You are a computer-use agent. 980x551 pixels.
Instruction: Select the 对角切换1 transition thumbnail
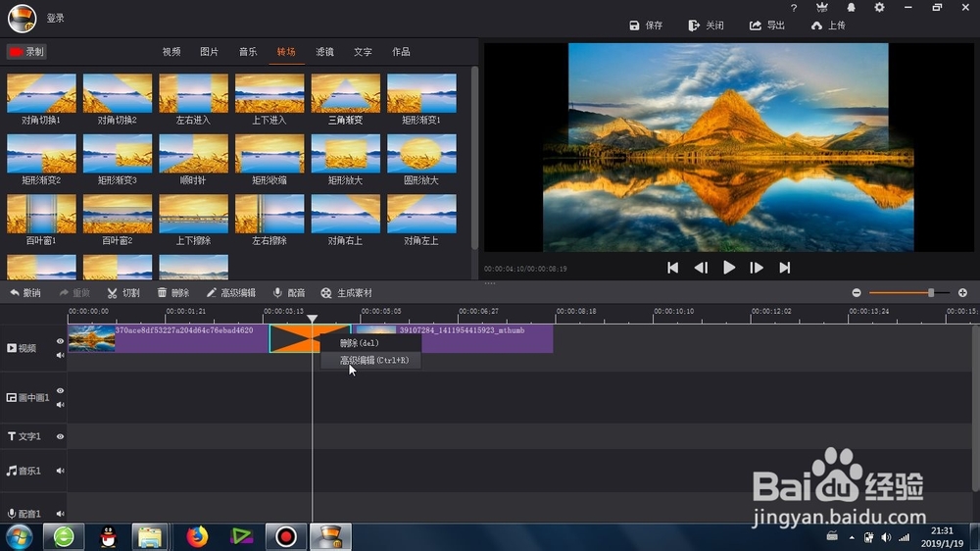41,93
